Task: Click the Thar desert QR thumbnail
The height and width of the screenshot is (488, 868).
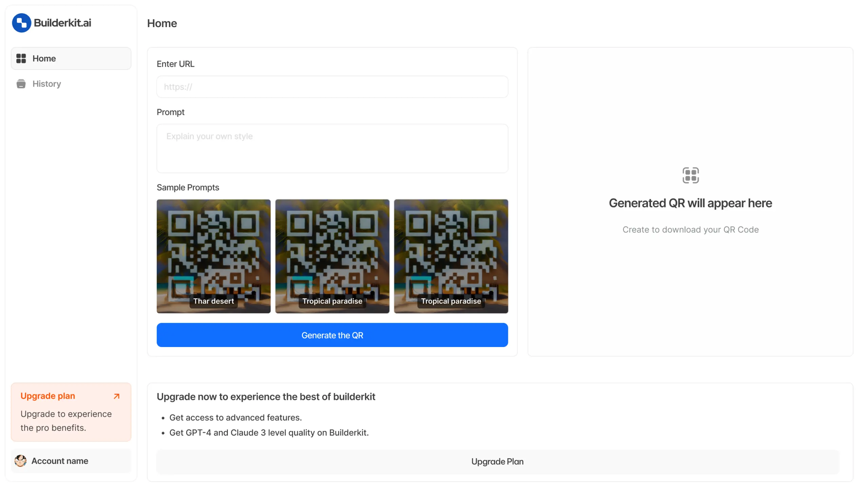Action: click(213, 256)
